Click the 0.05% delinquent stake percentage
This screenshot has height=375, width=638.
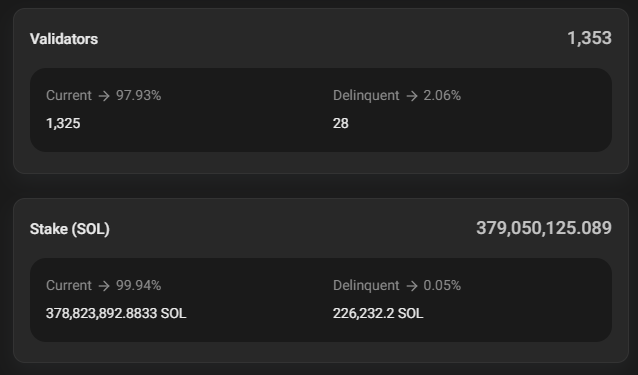pos(442,286)
